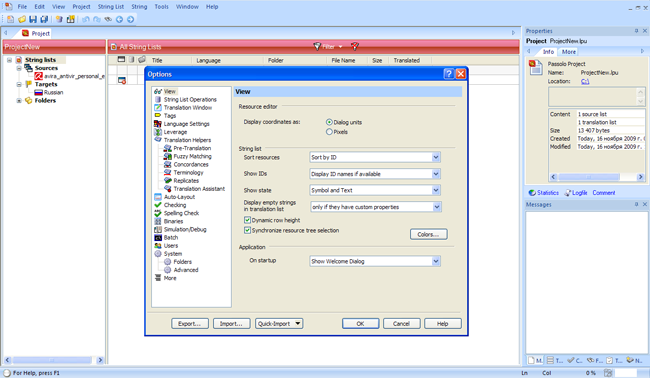Open Show IDs dropdown
The width and height of the screenshot is (650, 378).
436,174
